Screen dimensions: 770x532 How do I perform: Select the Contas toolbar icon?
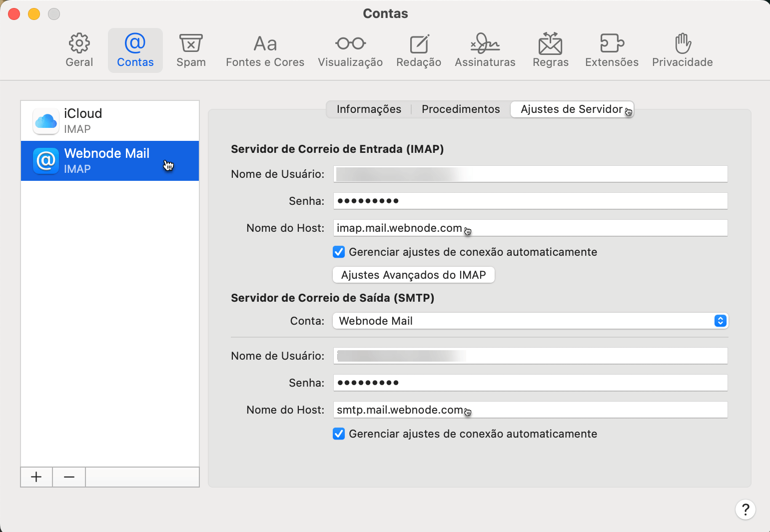135,50
